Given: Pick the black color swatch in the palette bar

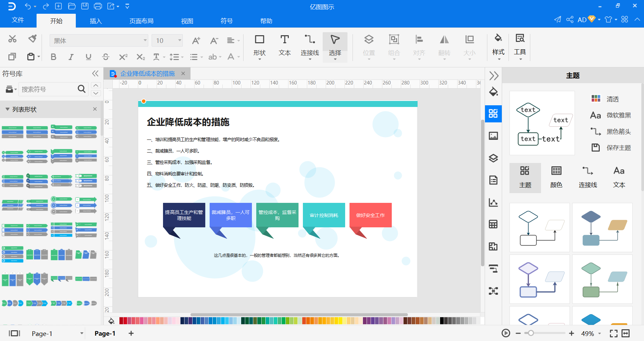Looking at the screenshot, I should (442, 321).
